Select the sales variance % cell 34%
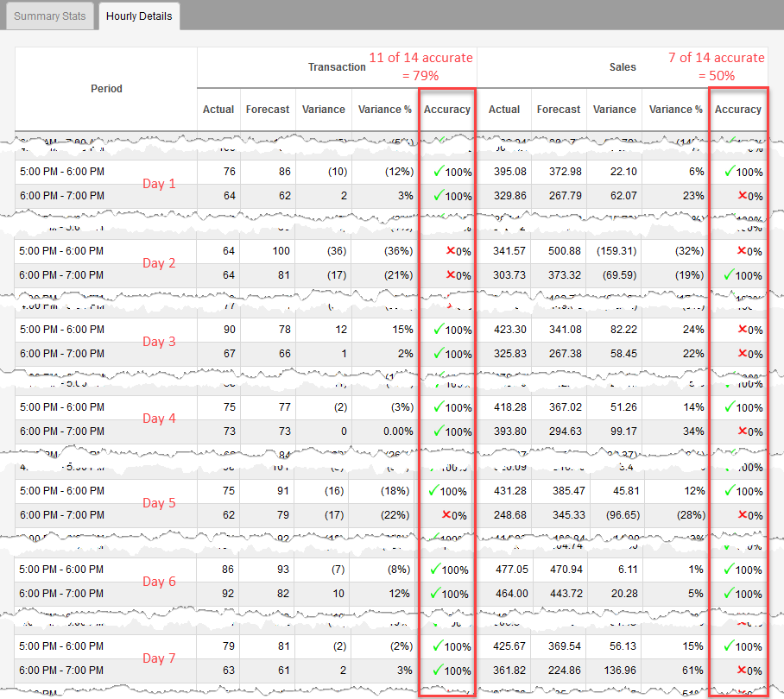This screenshot has width=784, height=699. point(693,431)
